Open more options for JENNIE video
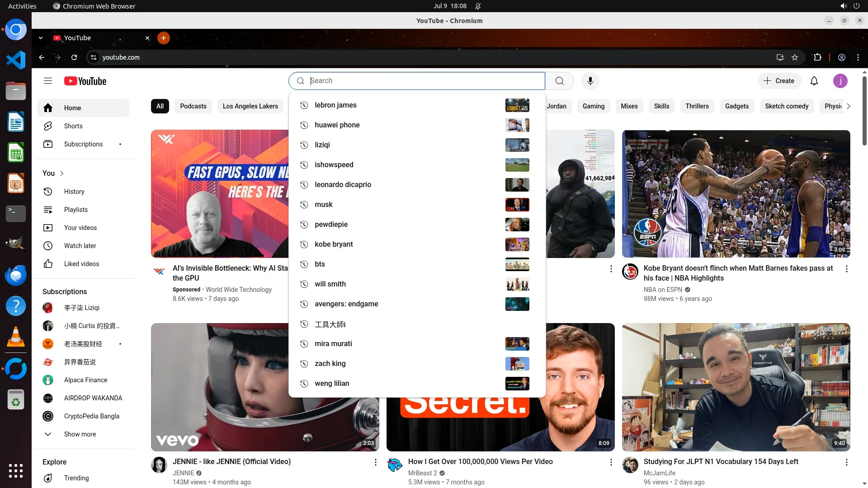 (375, 462)
